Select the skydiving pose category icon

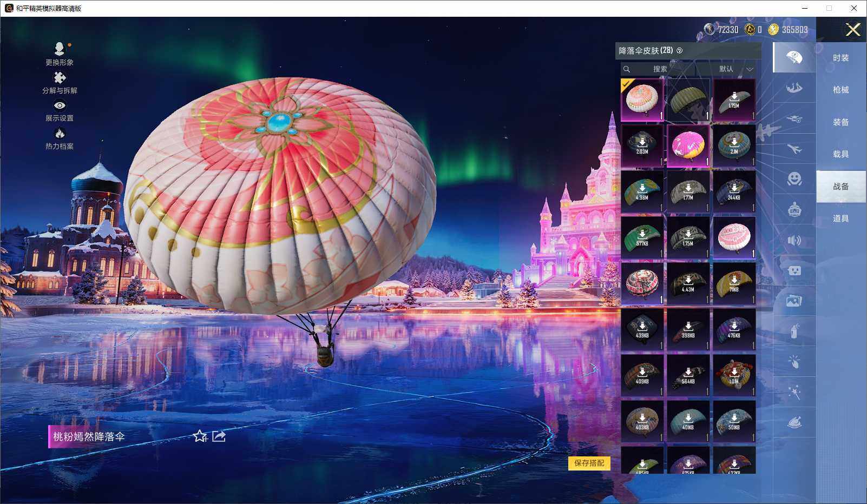pyautogui.click(x=794, y=88)
